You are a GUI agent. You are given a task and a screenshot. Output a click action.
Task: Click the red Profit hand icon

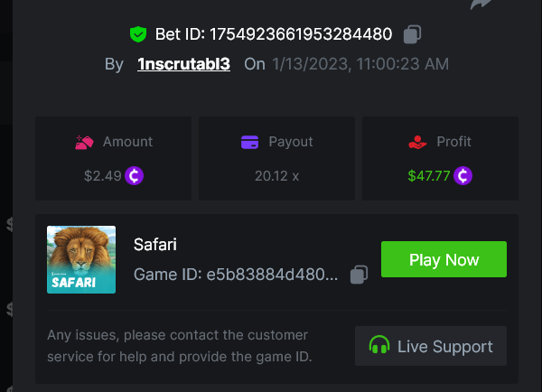(417, 142)
